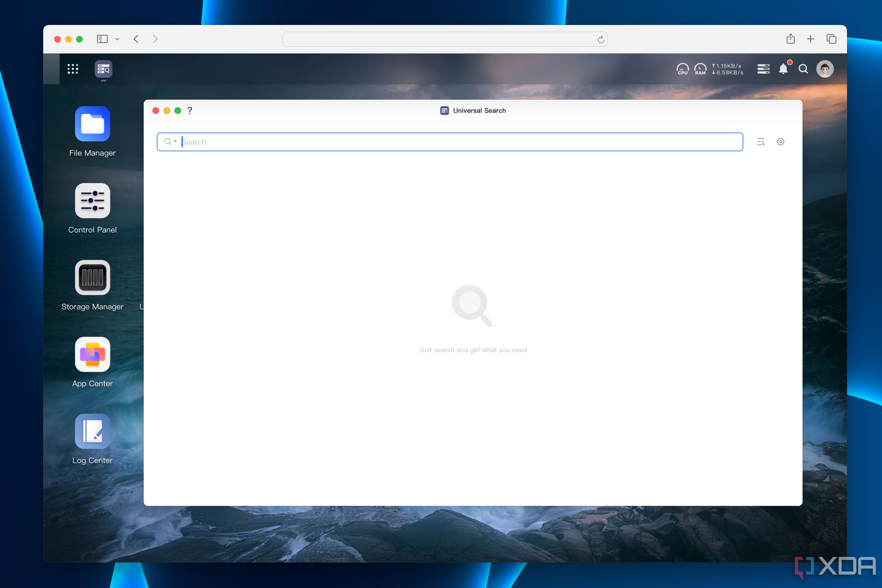Go back in Safari
The image size is (882, 588).
pos(136,39)
